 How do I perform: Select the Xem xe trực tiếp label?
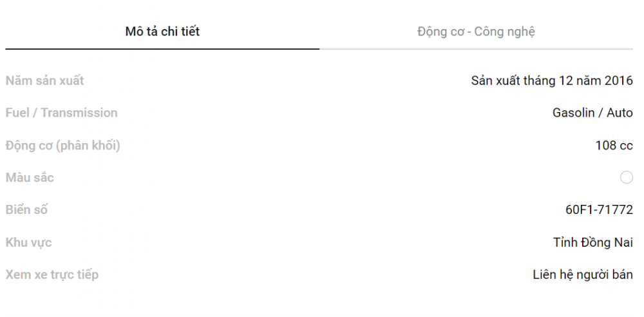coord(52,274)
